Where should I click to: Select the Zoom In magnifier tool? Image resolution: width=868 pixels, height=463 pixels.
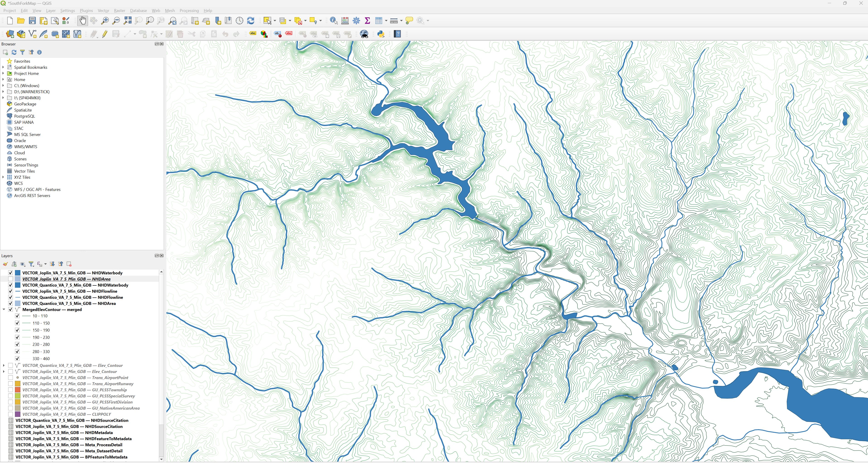105,21
